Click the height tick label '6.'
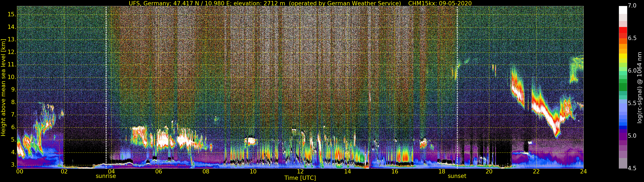 (14, 127)
